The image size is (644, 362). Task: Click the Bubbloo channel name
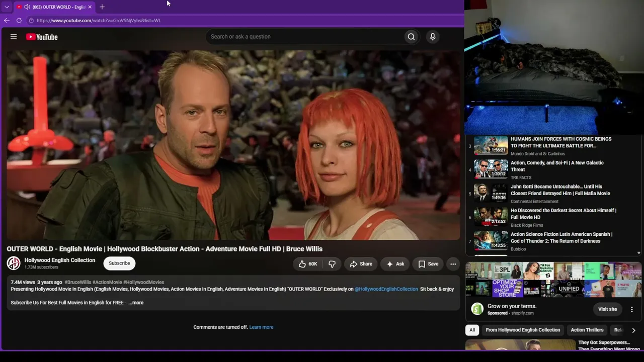coord(518,249)
